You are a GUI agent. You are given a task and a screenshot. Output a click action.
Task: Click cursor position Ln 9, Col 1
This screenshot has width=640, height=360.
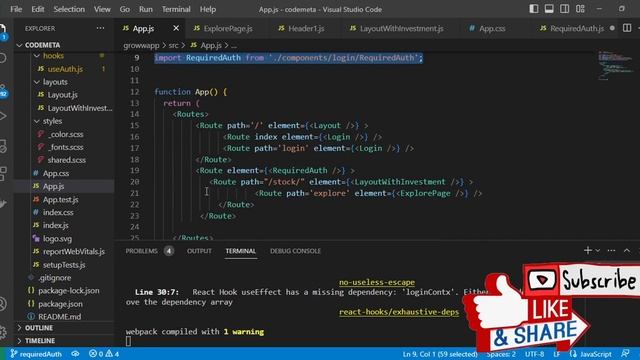[x=440, y=354]
